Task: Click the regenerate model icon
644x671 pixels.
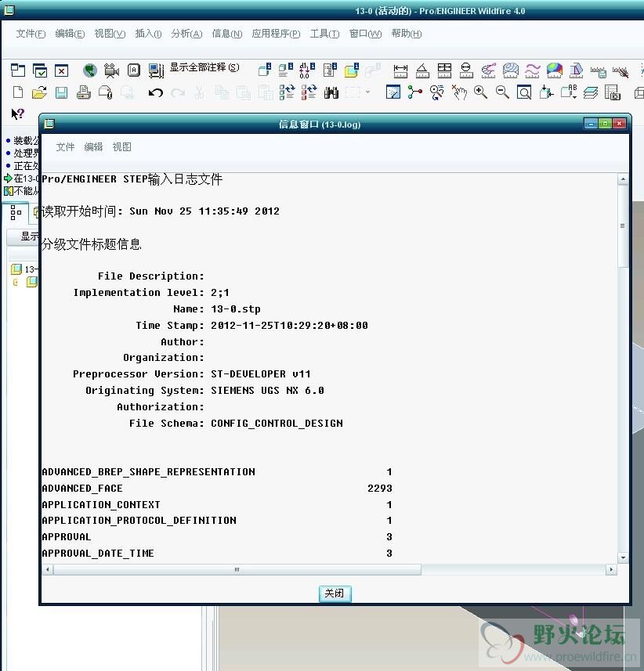Action: tap(287, 92)
